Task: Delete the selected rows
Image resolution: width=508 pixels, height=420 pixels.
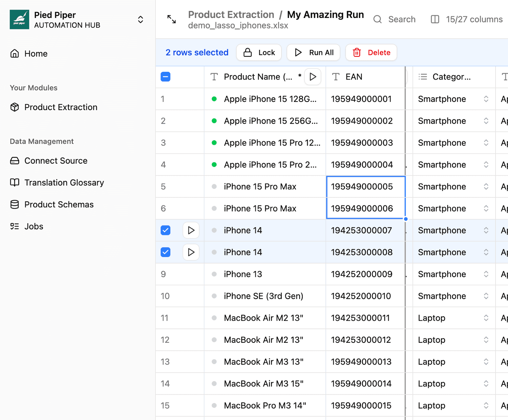Action: 371,52
